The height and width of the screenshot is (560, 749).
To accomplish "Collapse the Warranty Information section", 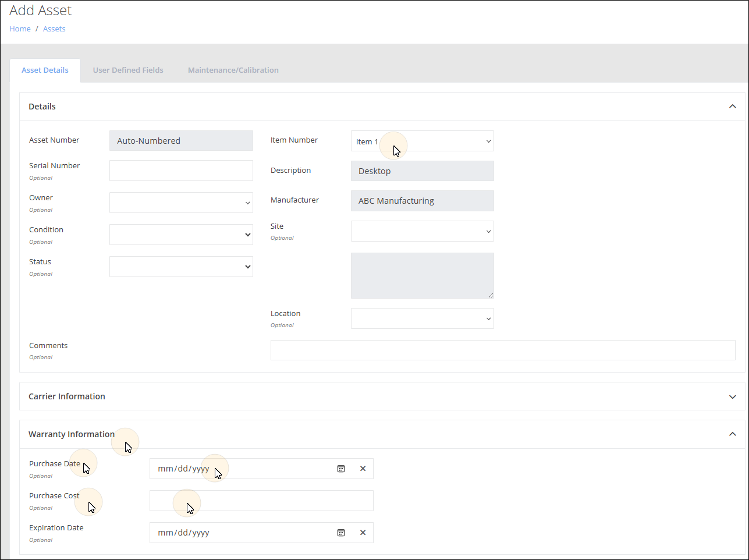I will 733,434.
